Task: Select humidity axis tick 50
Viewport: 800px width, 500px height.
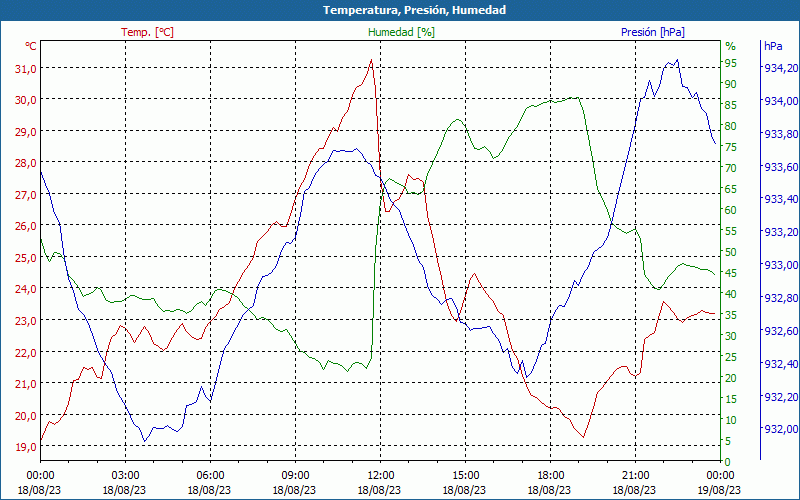Action: pos(731,252)
